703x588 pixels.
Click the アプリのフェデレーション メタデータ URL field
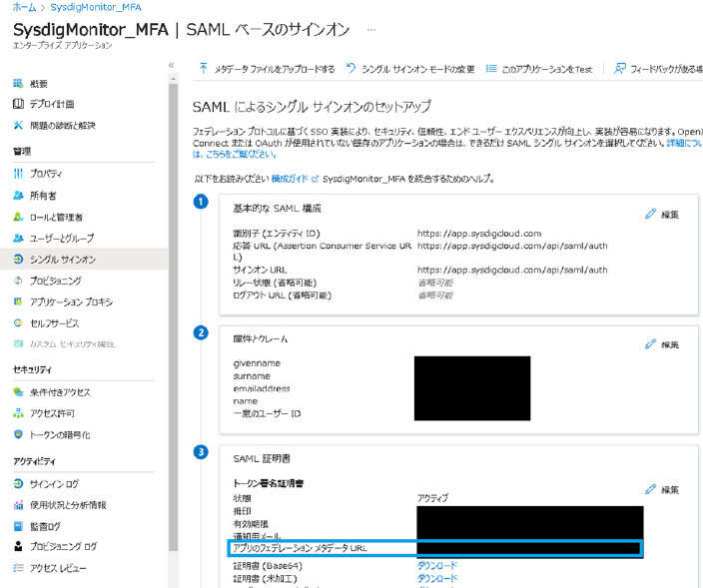coord(529,549)
